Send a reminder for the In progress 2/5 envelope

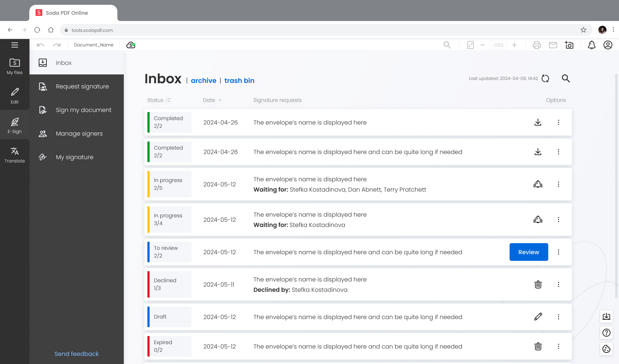click(x=538, y=184)
